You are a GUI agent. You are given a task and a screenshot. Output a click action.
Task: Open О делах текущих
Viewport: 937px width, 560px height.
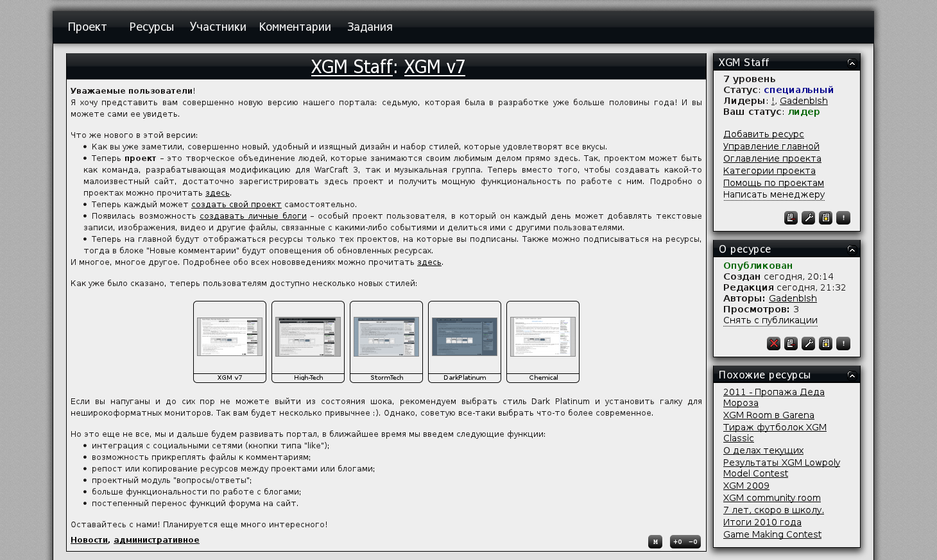[763, 450]
